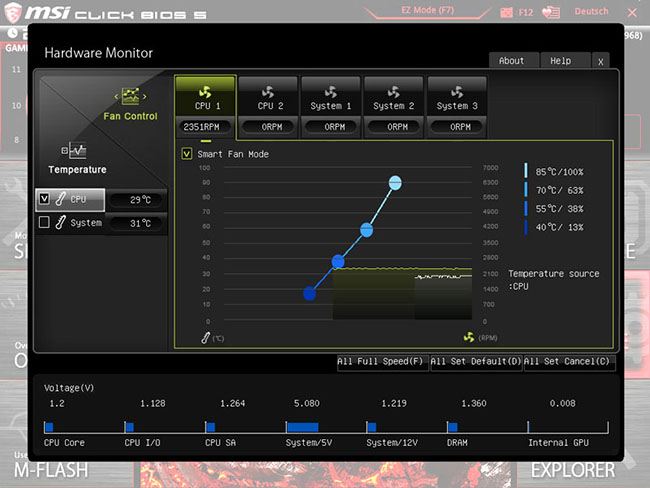Click the favorites heart icon in BIOS header
650x488 pixels.
[551, 12]
